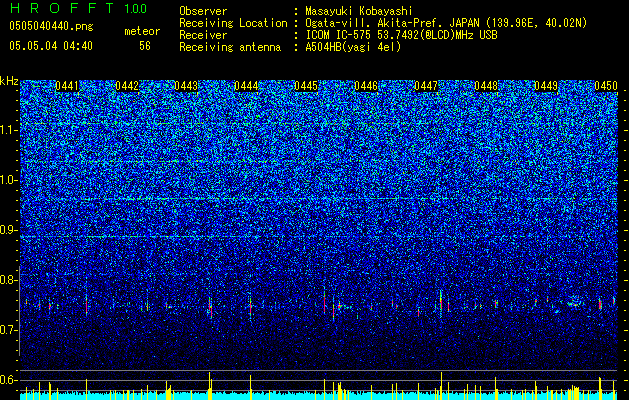Click the 0446 time marker
Image resolution: width=629 pixels, height=400 pixels.
click(366, 86)
